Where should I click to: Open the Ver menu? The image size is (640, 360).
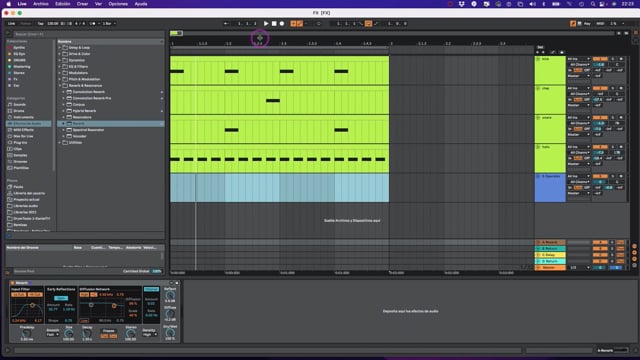(98, 4)
